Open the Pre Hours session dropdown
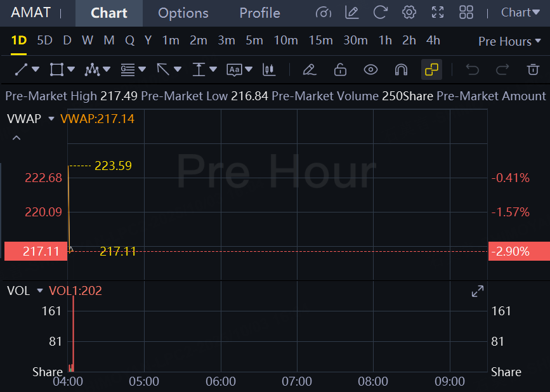This screenshot has height=392, width=550. point(509,41)
